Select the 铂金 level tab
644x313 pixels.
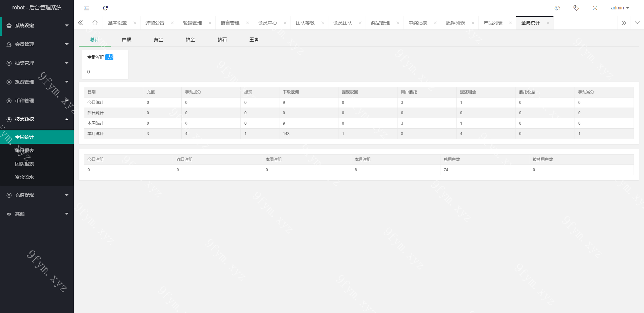coord(190,40)
